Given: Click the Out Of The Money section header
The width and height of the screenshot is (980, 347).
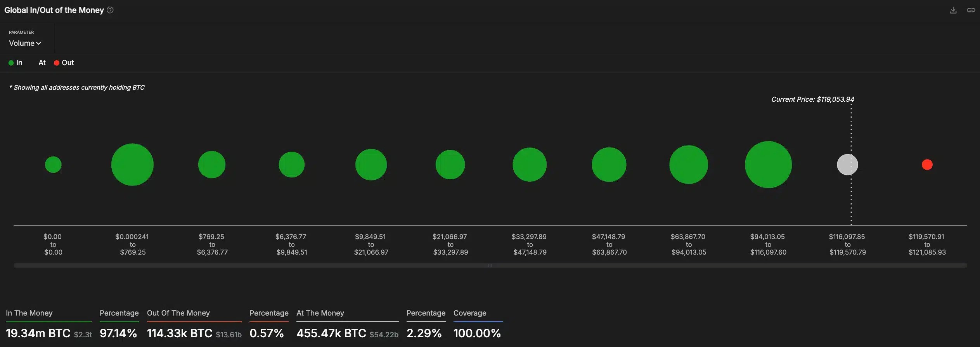Looking at the screenshot, I should (x=178, y=313).
